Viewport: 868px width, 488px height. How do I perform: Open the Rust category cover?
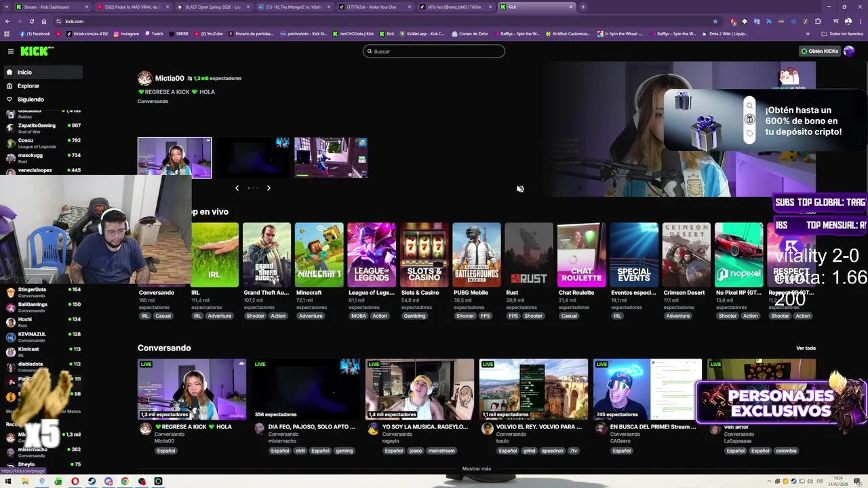click(529, 255)
